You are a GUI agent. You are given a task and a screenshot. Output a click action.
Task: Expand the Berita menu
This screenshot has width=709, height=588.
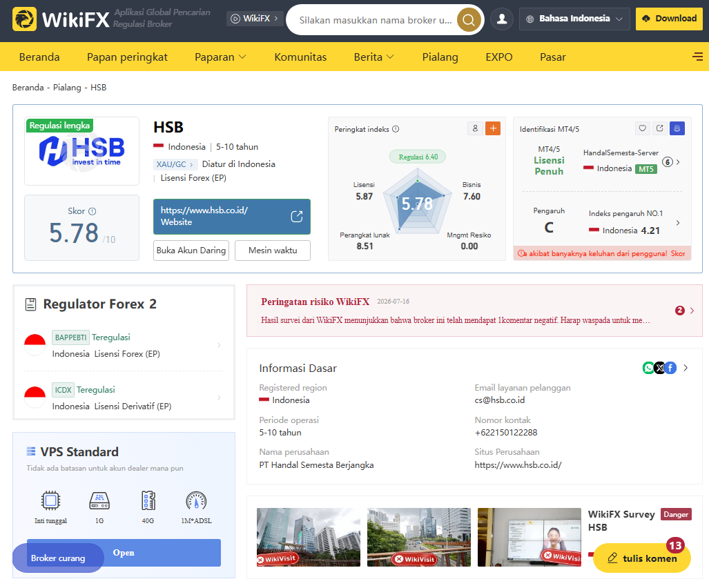tap(374, 57)
